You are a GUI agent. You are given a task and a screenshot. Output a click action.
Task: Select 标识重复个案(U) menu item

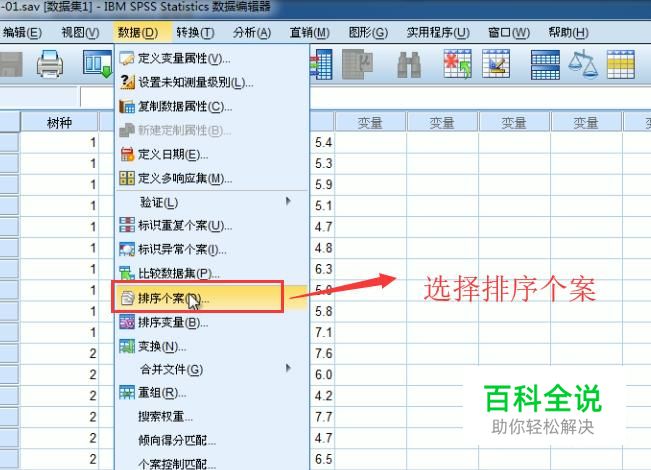[212, 225]
